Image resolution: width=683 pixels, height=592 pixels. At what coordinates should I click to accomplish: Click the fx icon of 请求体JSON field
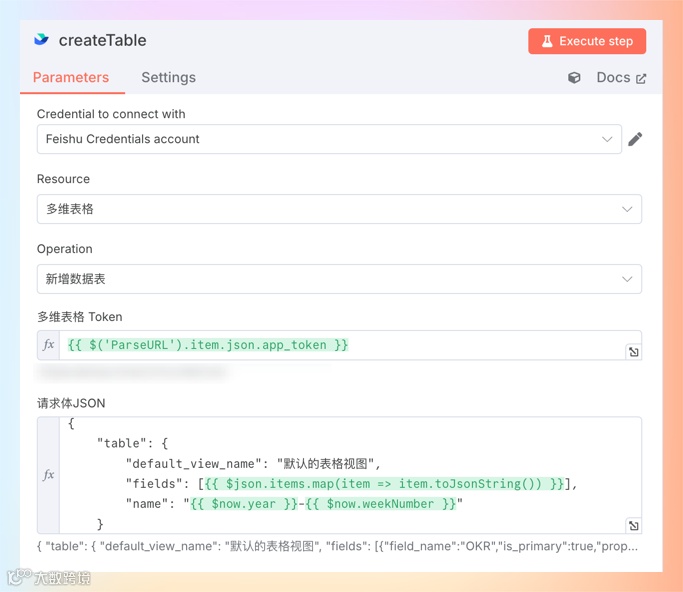point(48,475)
